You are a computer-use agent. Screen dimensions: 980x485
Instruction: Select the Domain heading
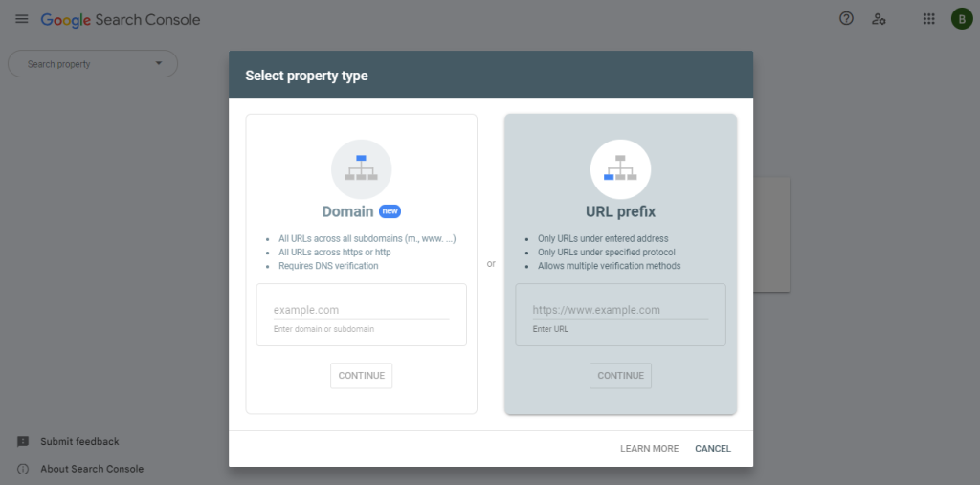pos(347,211)
